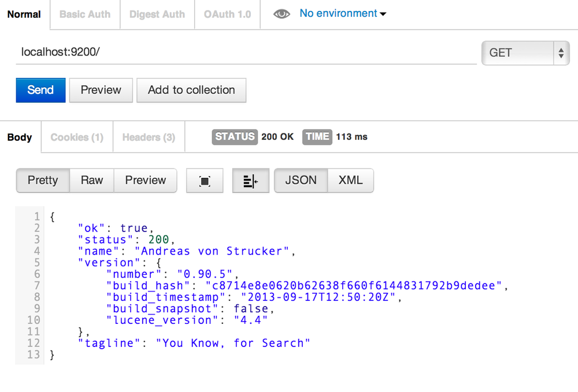This screenshot has height=392, width=578.
Task: Toggle line wrapping in the response viewer
Action: 250,180
